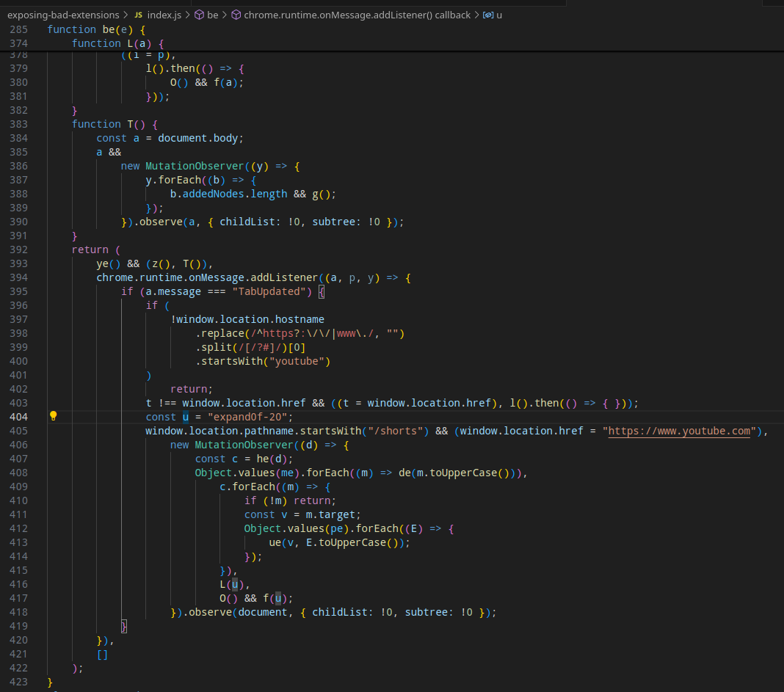Jump to sticky header "function be(e)"
784x692 pixels.
tap(96, 29)
